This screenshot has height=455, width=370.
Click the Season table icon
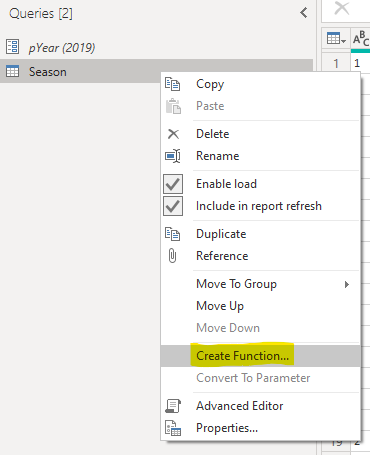click(13, 71)
